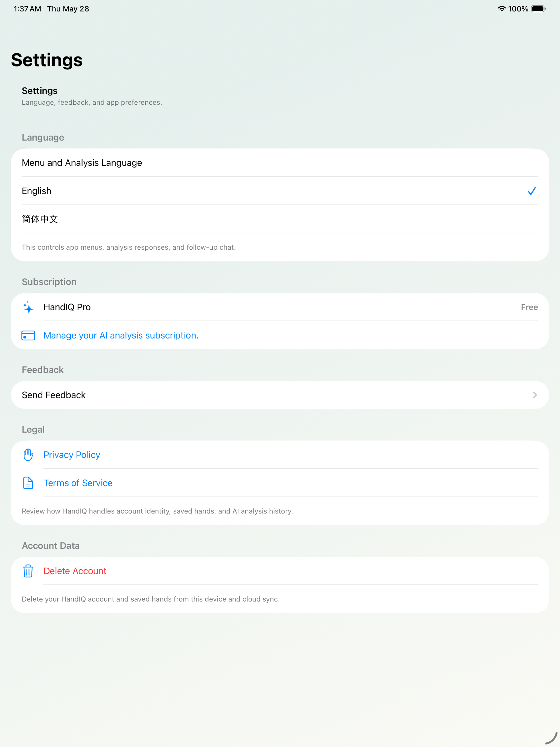Open Send Feedback row

280,395
